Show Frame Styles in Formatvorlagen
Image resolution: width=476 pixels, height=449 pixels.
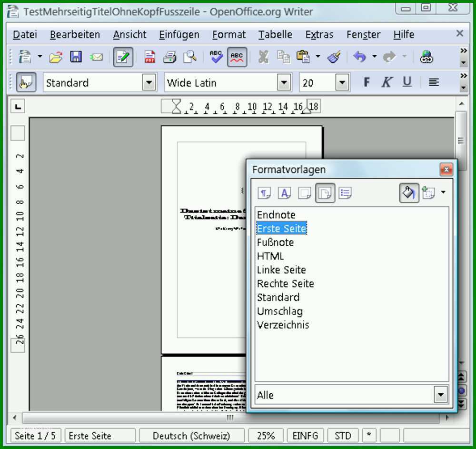click(305, 193)
